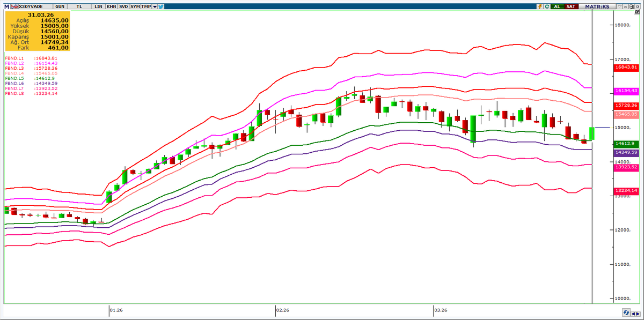644x320 pixels.
Task: Open the window options triangle icon
Action: (x=619, y=6)
